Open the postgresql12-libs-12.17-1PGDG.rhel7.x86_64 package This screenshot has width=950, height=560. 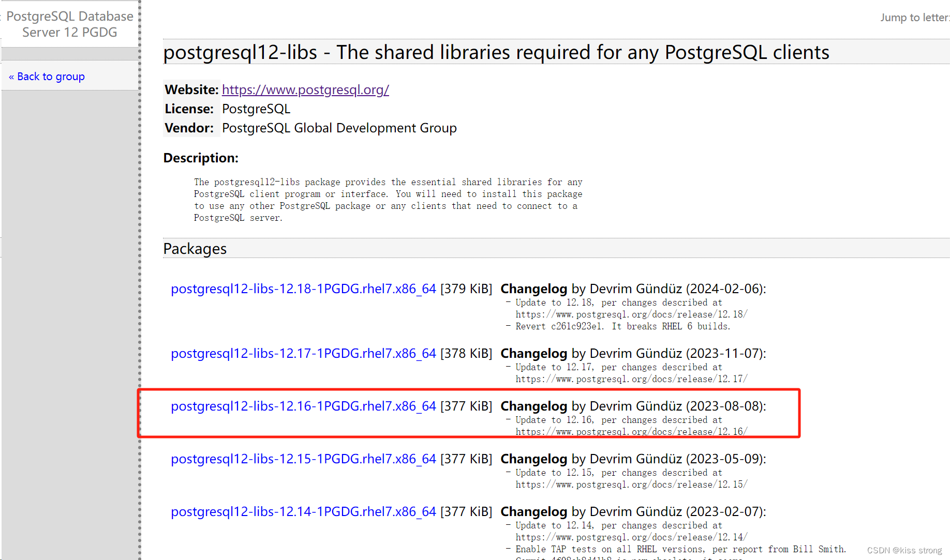(303, 354)
